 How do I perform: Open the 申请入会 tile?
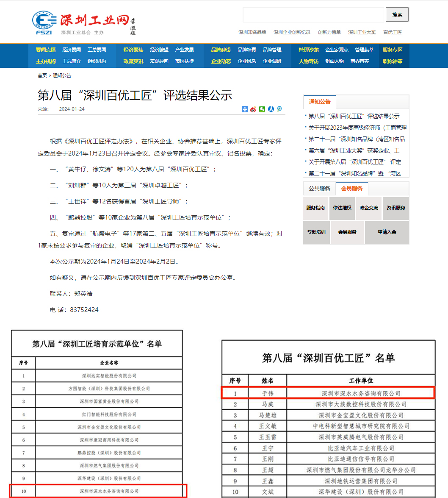387,232
